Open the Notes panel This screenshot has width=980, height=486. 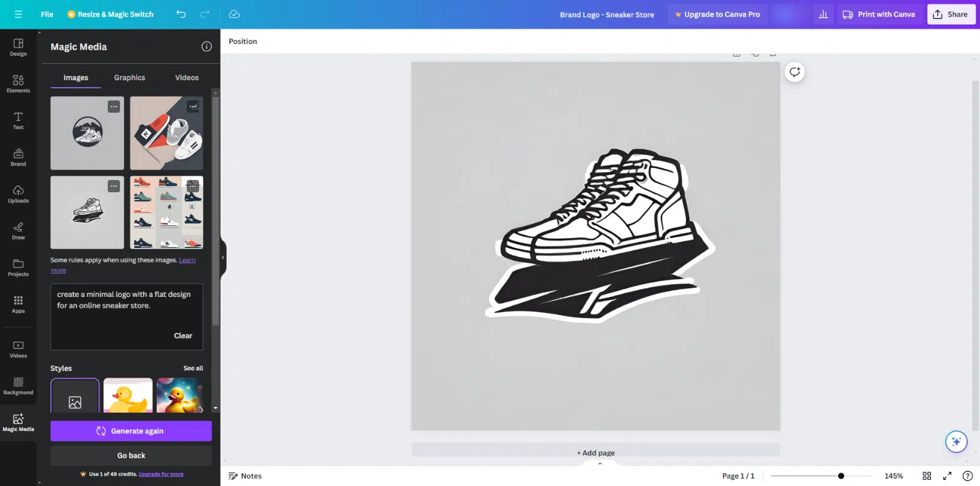click(245, 476)
